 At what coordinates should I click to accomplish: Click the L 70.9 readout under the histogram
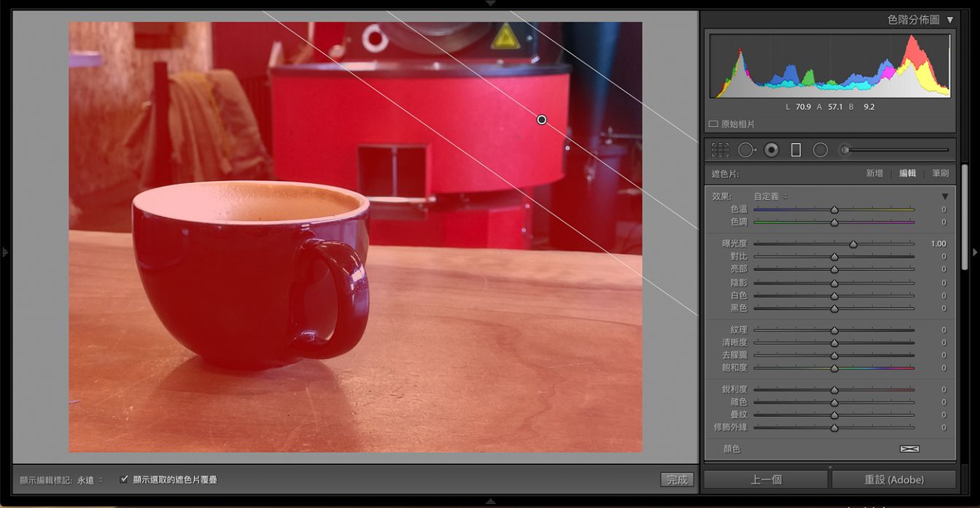(798, 107)
